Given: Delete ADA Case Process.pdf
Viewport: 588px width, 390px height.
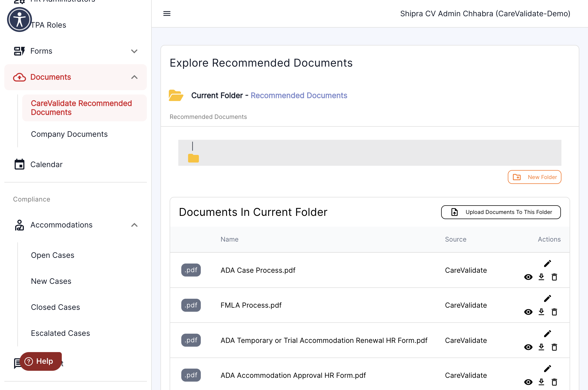Looking at the screenshot, I should [x=554, y=277].
